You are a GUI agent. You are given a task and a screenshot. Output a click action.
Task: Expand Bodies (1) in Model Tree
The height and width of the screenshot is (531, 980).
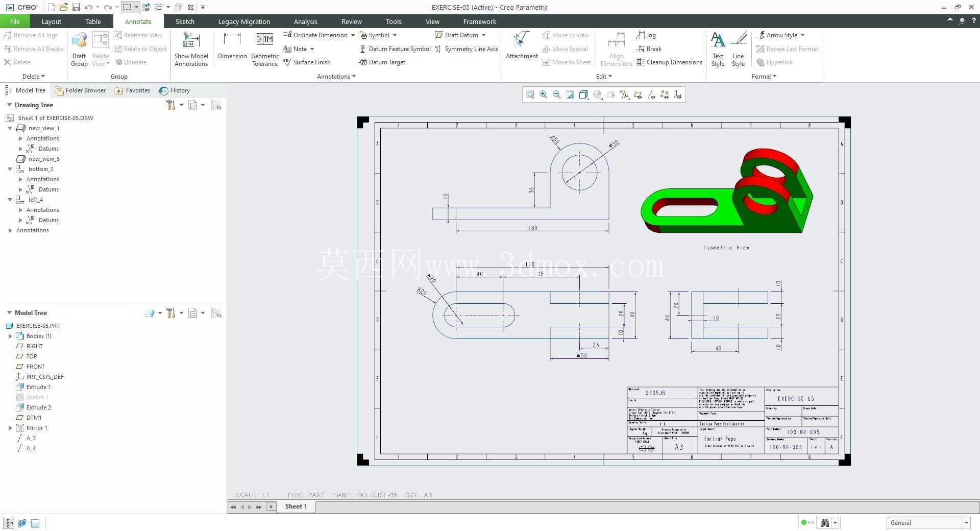(x=10, y=336)
